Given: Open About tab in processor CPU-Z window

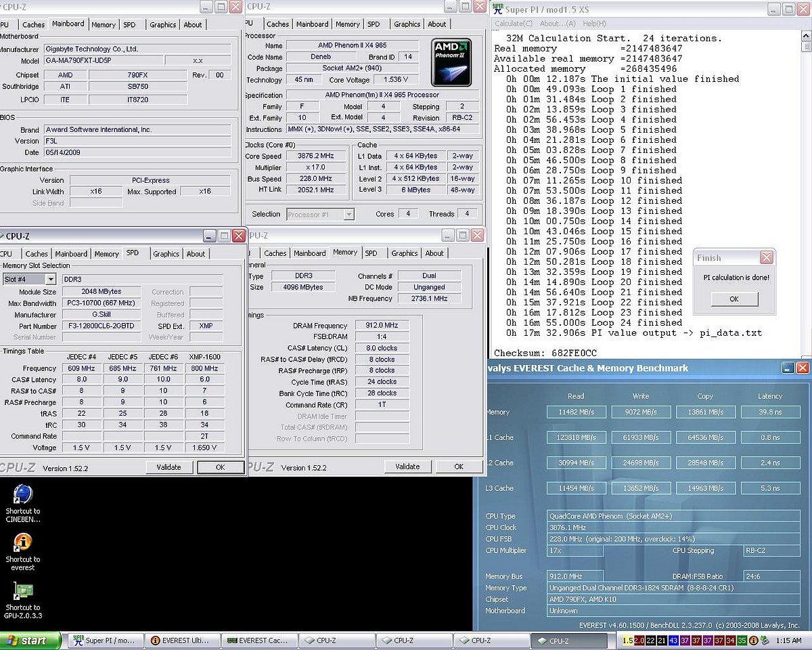Looking at the screenshot, I should pos(437,24).
